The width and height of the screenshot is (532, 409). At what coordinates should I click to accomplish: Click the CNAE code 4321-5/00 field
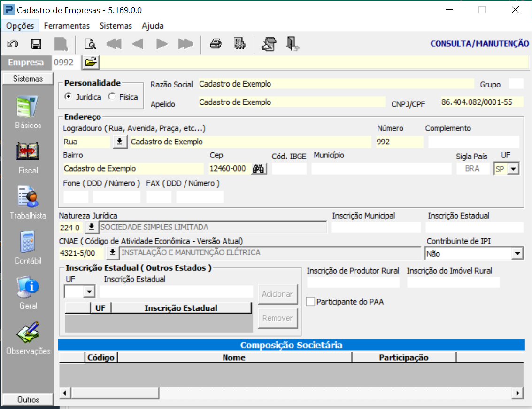click(82, 253)
